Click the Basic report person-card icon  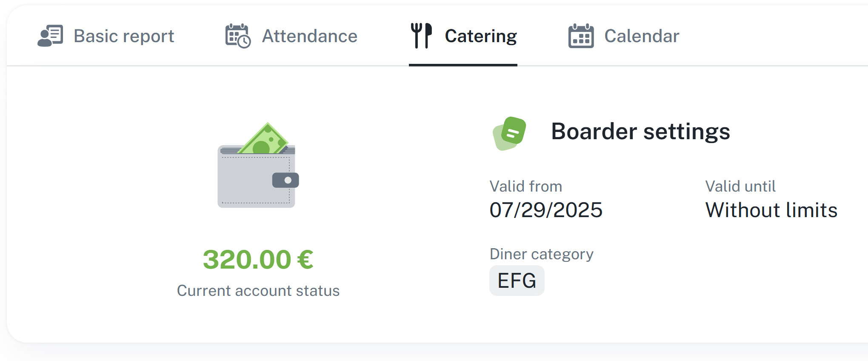(50, 36)
